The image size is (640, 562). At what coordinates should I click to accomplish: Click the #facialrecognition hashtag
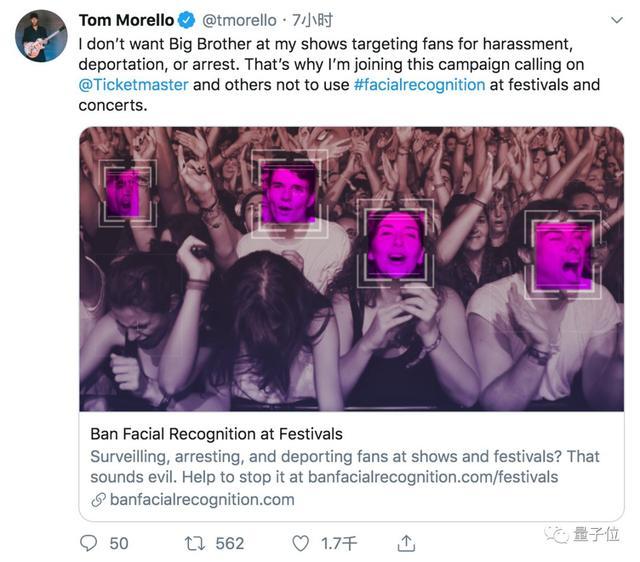pyautogui.click(x=419, y=84)
